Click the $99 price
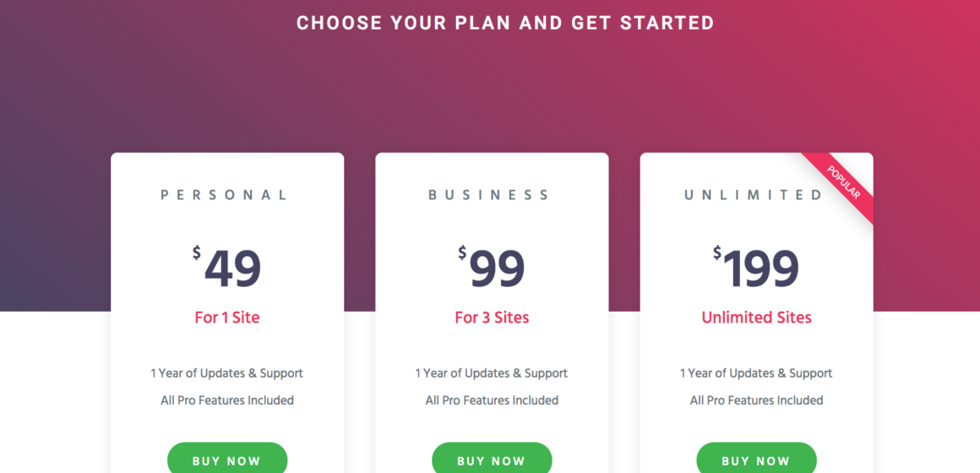This screenshot has width=980, height=473. [491, 269]
